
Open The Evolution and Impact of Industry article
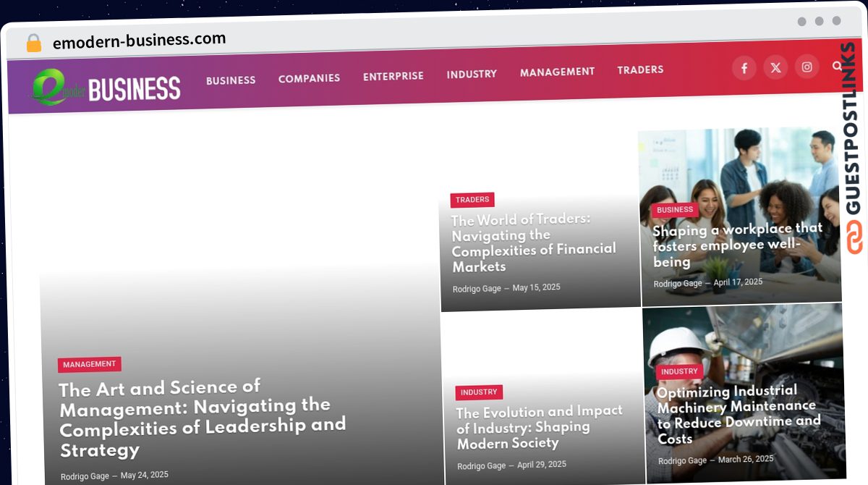click(x=540, y=427)
